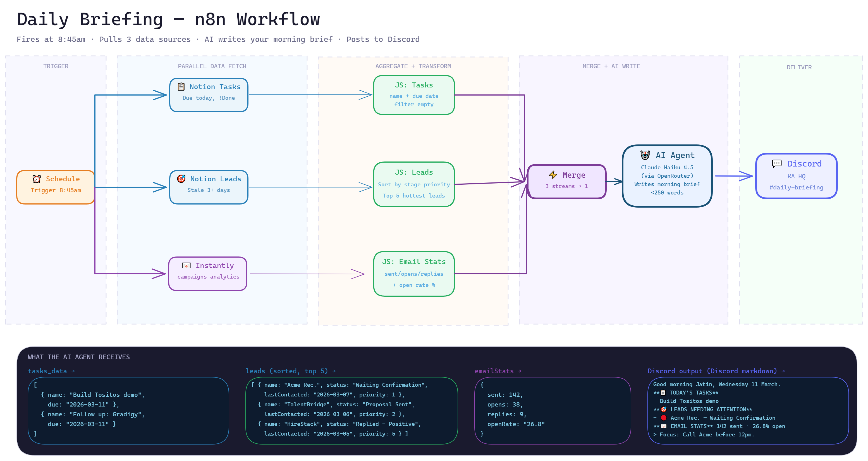Select the JS: Leads node
868x461 pixels.
point(414,184)
